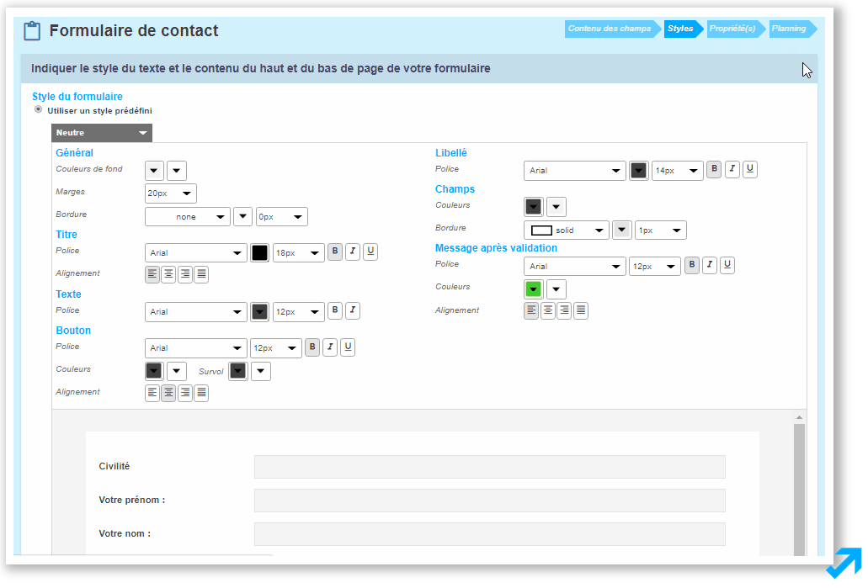Open Bouton font Arial dropdown
The width and height of the screenshot is (868, 588).
coord(196,348)
